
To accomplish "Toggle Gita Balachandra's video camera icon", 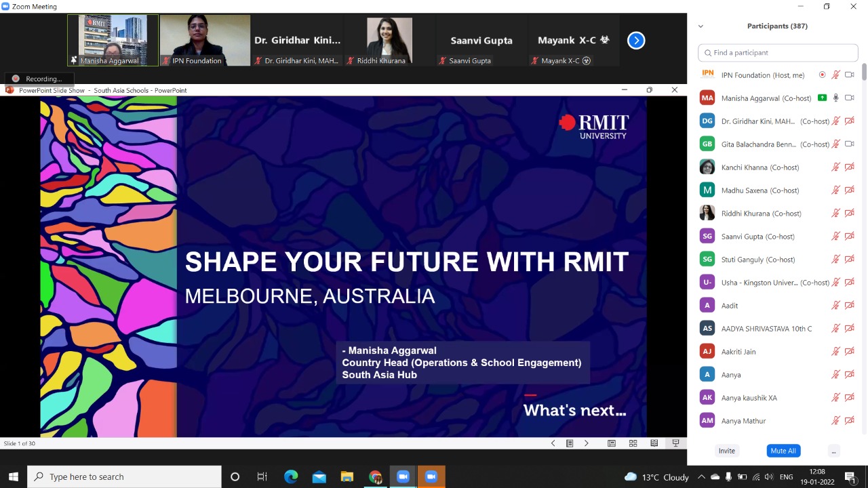I will [849, 144].
